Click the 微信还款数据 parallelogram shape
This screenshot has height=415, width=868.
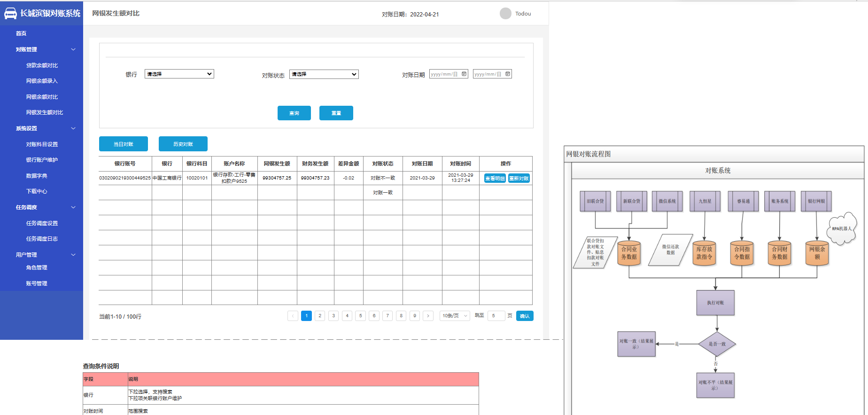[x=671, y=250]
